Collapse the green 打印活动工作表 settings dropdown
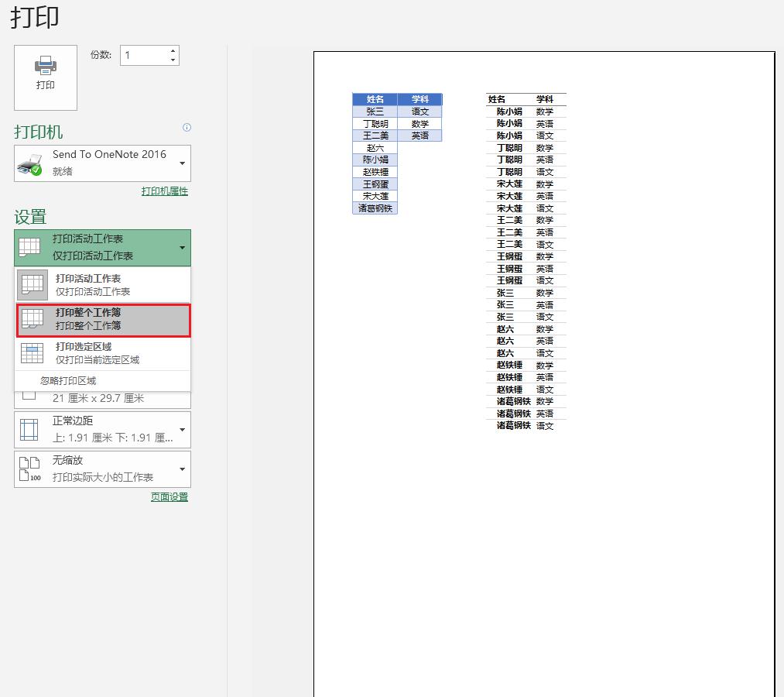The height and width of the screenshot is (697, 784). (102, 248)
